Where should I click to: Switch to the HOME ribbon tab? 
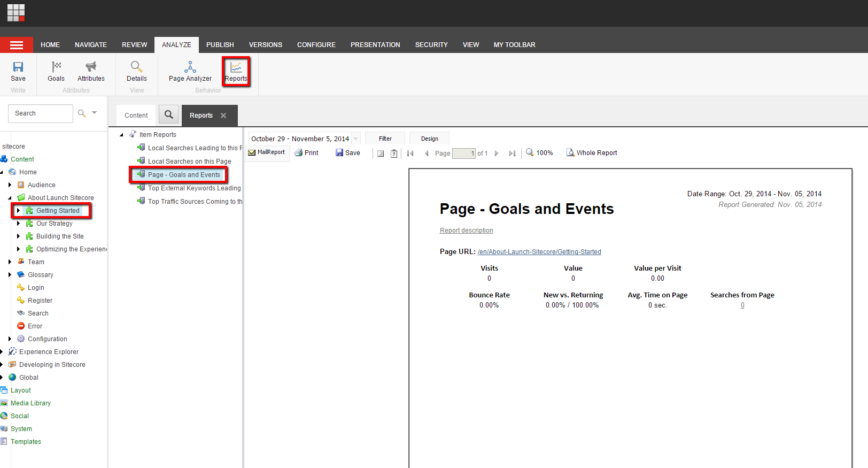point(50,45)
